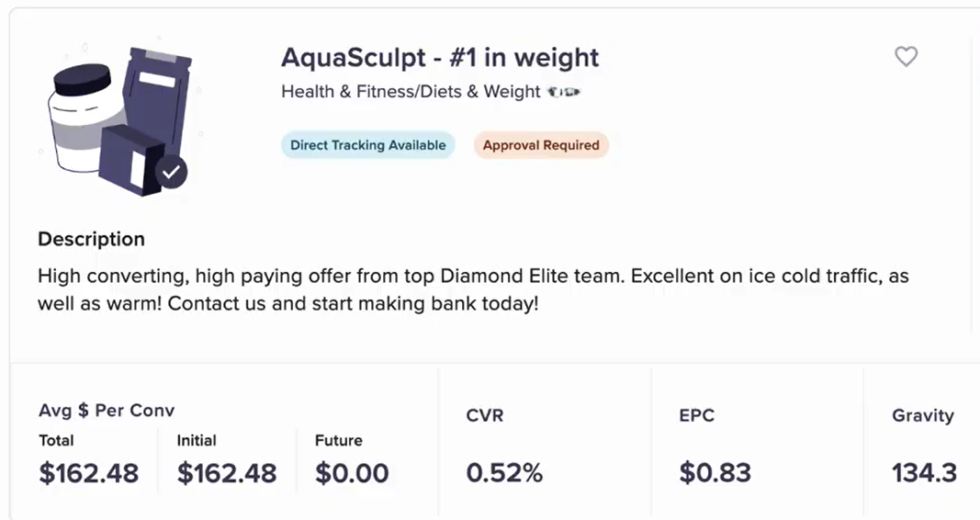980x520 pixels.
Task: Open the AquaSculpt - #1 in weight title
Action: (x=440, y=57)
